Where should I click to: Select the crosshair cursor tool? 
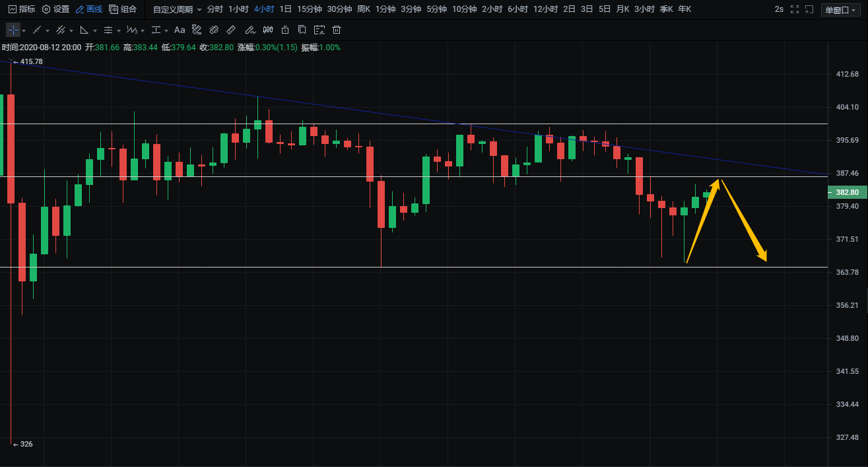tap(13, 30)
